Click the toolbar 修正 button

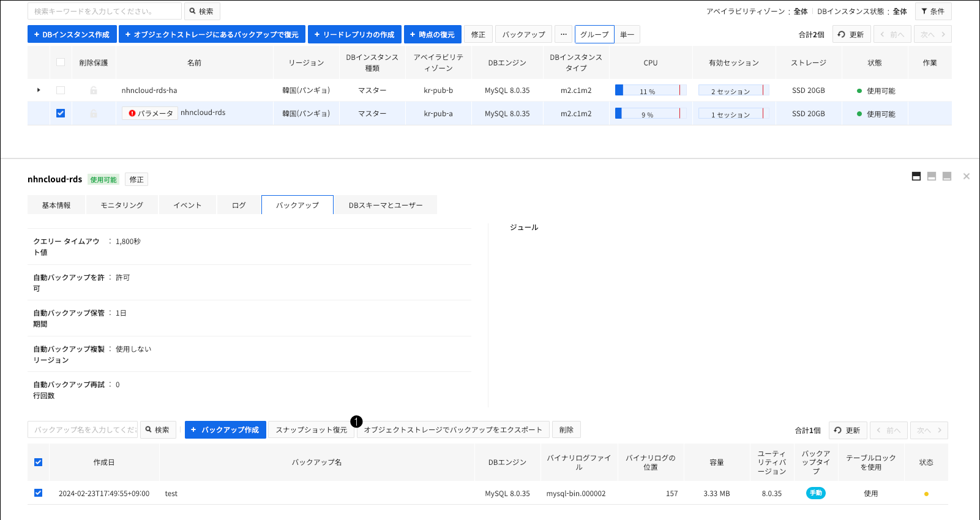[479, 34]
